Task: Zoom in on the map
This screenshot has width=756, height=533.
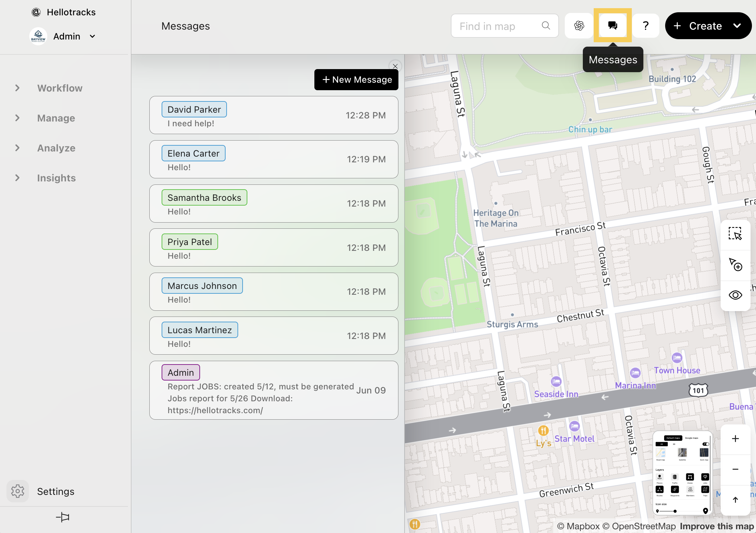Action: point(735,439)
